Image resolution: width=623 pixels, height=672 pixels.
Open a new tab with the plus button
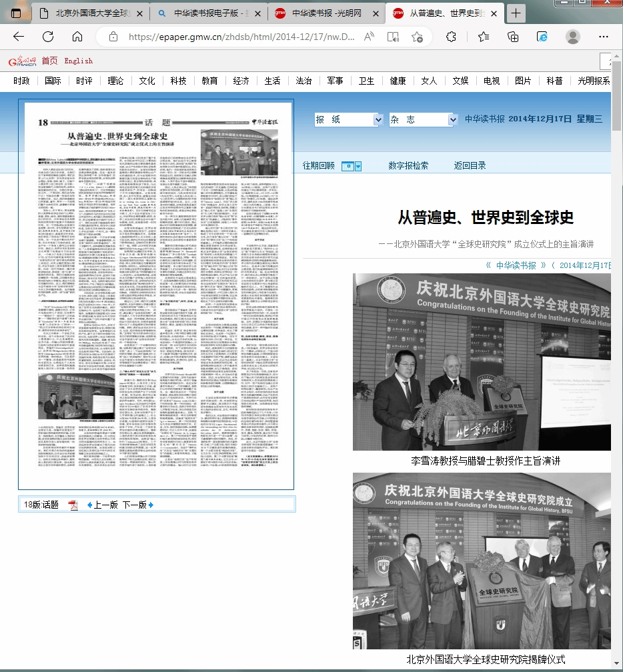517,14
